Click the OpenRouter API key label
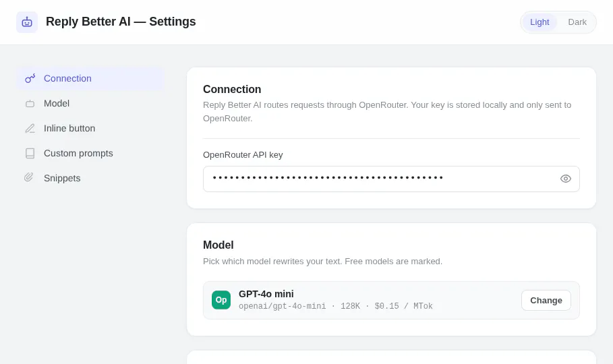613x364 pixels. point(243,155)
